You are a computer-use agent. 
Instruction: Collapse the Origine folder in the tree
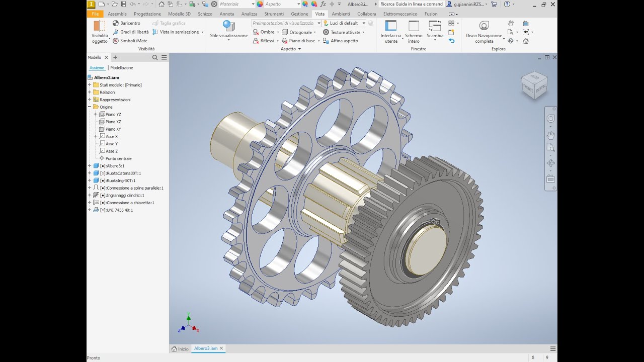pos(90,107)
